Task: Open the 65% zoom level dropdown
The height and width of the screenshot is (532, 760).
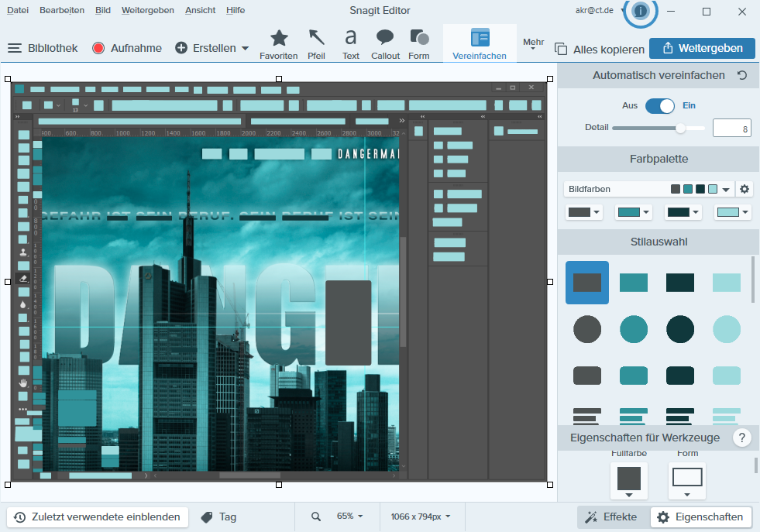Action: point(349,517)
